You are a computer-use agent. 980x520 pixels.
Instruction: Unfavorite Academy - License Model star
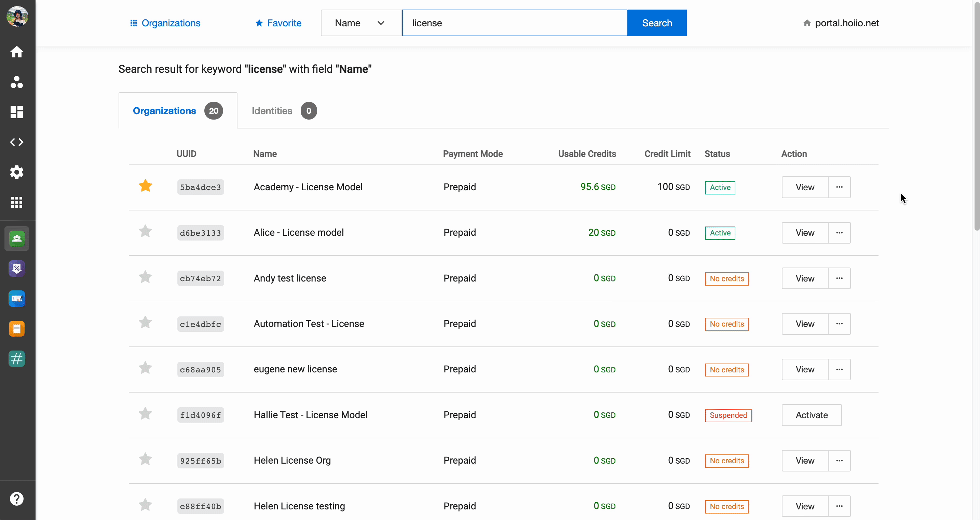pyautogui.click(x=145, y=186)
